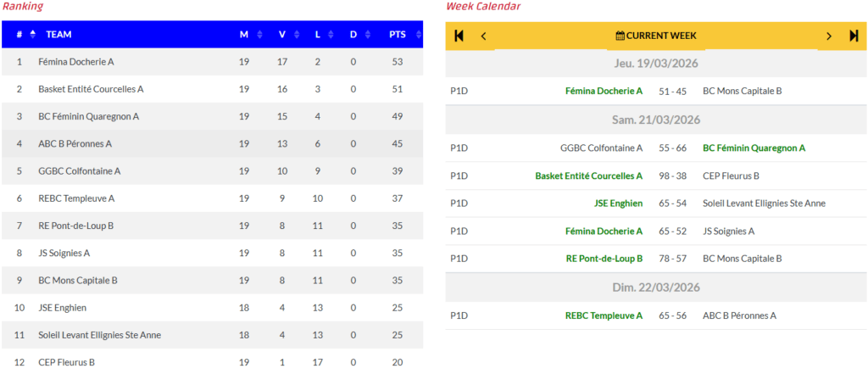Open the 65 - 56 match score
Viewport: 868px width, 385px height.
(672, 315)
